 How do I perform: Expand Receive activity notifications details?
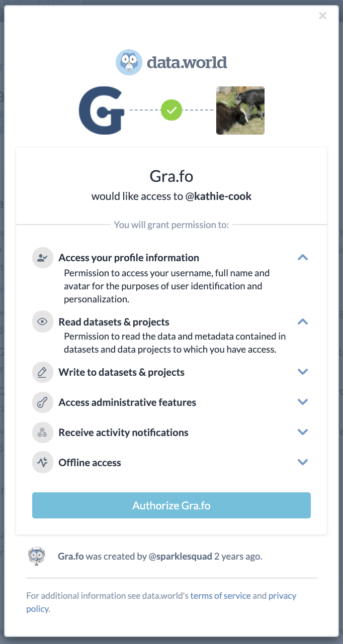(x=303, y=433)
